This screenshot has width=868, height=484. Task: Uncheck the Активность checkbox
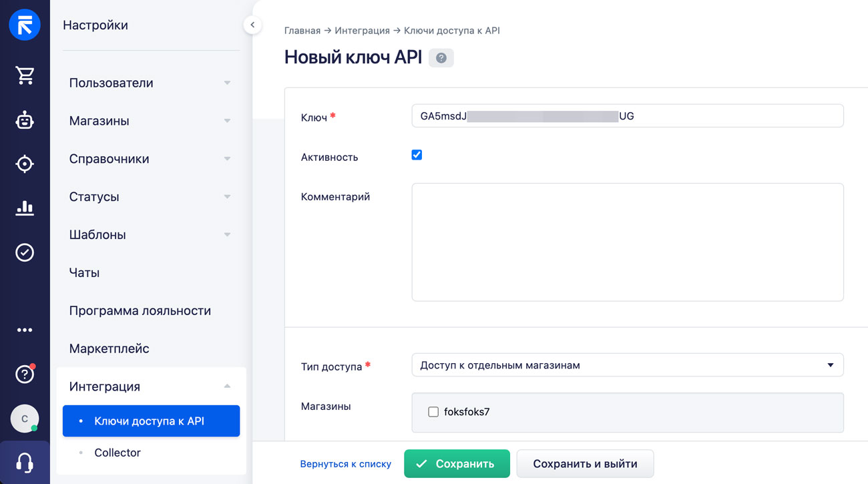[x=417, y=155]
